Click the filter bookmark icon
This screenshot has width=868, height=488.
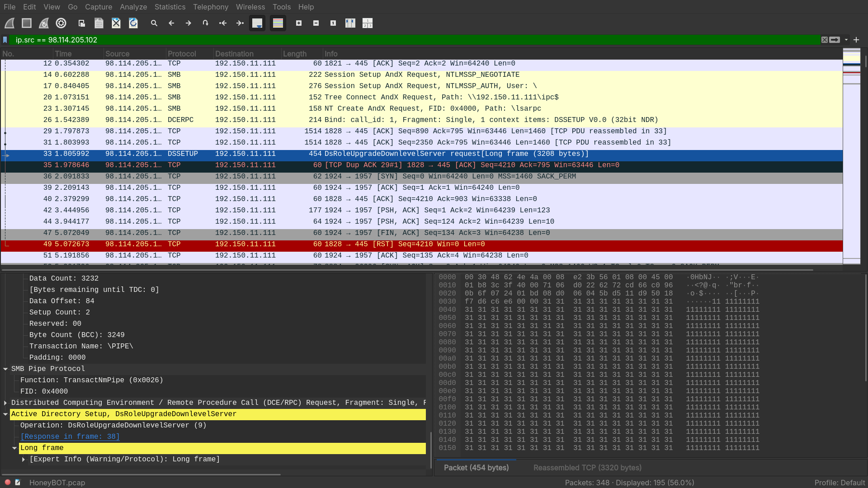coord(5,40)
